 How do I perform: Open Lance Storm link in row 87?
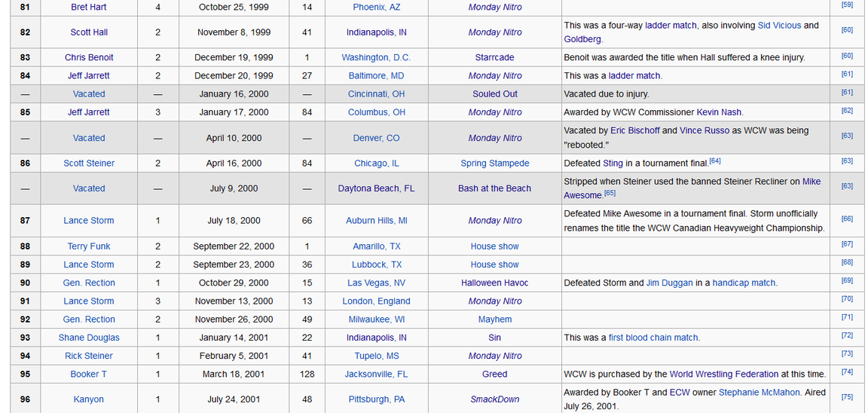[x=89, y=220]
